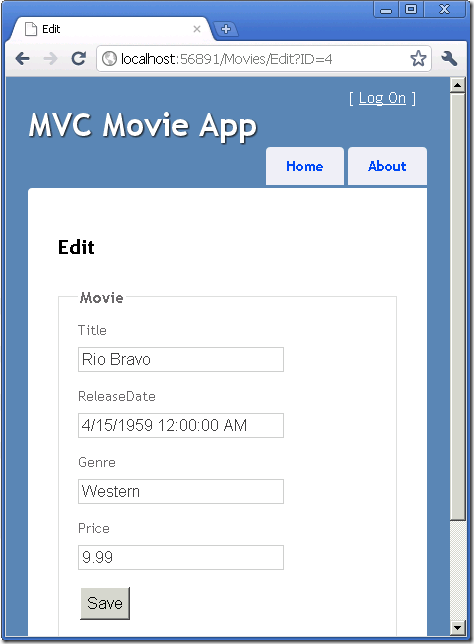Click the scrollbar up arrow
This screenshot has width=474, height=644.
458,85
